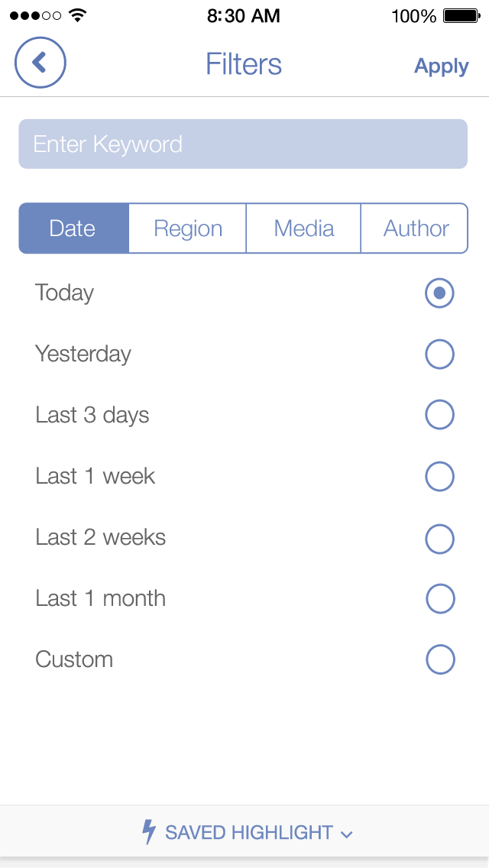Screen dimensions: 489x868
Task: Pick the Last 1 week radio button
Action: [439, 477]
